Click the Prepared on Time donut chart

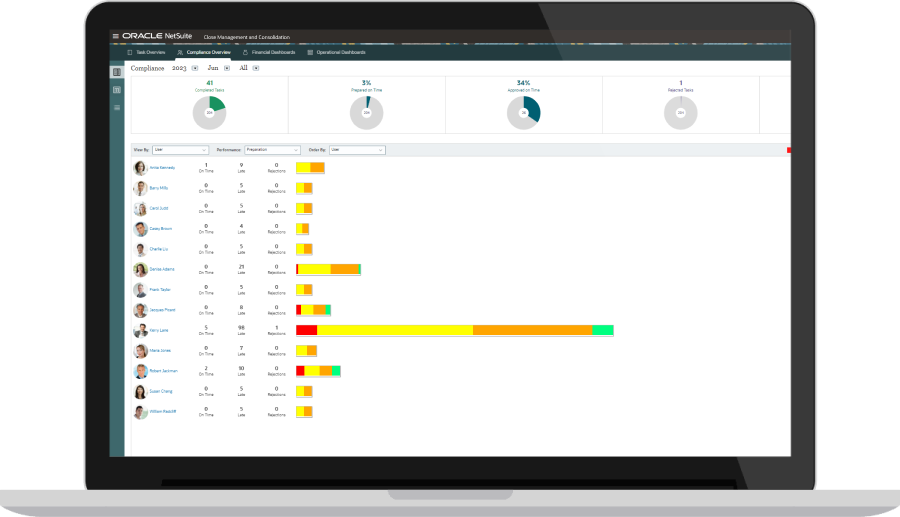(x=367, y=112)
